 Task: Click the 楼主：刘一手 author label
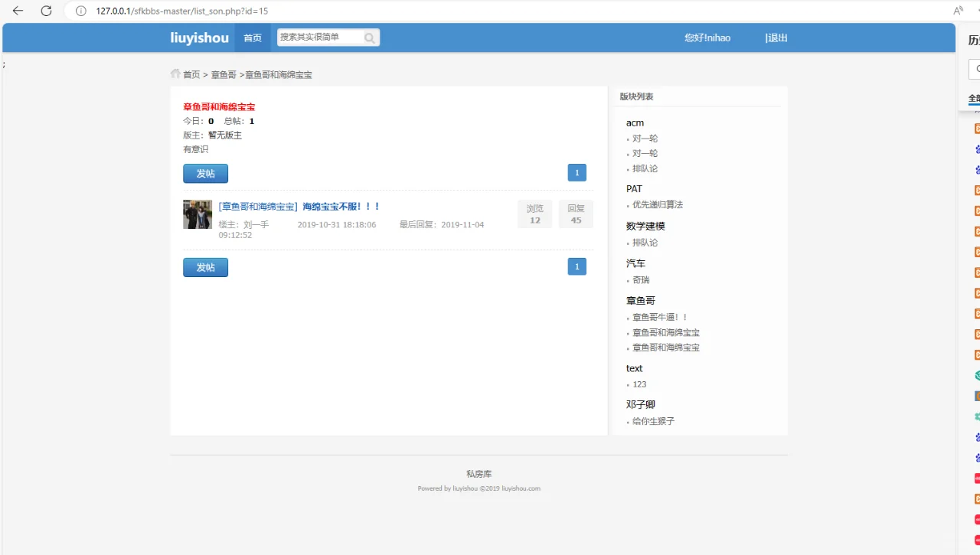[243, 224]
